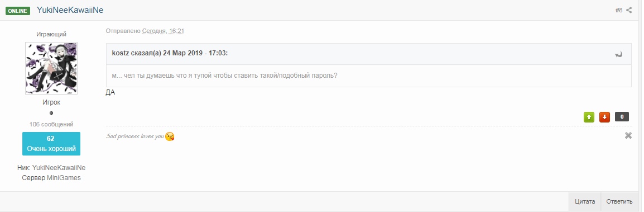This screenshot has height=212, width=644.
Task: Click the green ONLINE status badge
Action: 18,11
